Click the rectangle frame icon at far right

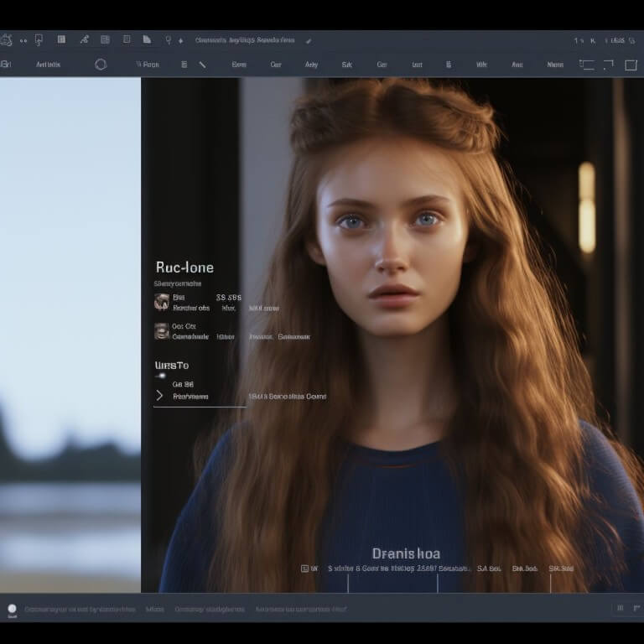(x=631, y=65)
